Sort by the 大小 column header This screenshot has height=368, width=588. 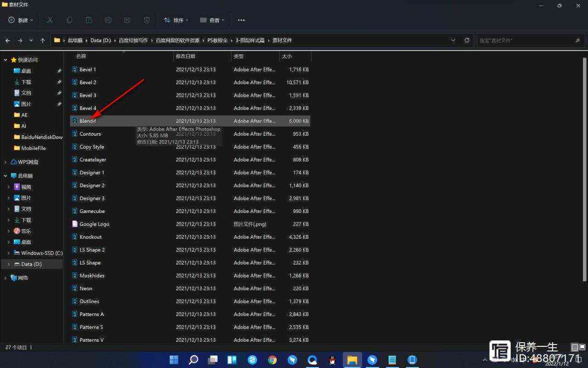point(287,56)
